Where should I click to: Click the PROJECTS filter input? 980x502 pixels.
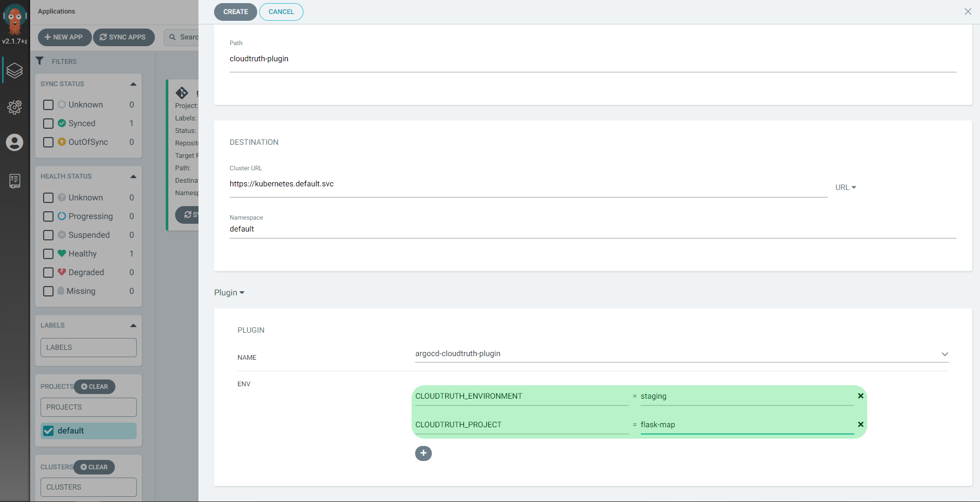[88, 408]
